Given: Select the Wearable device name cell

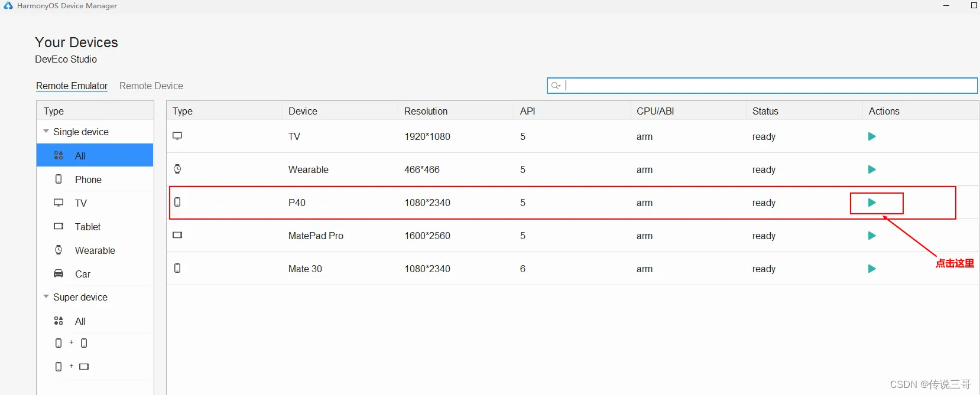Looking at the screenshot, I should [x=308, y=169].
